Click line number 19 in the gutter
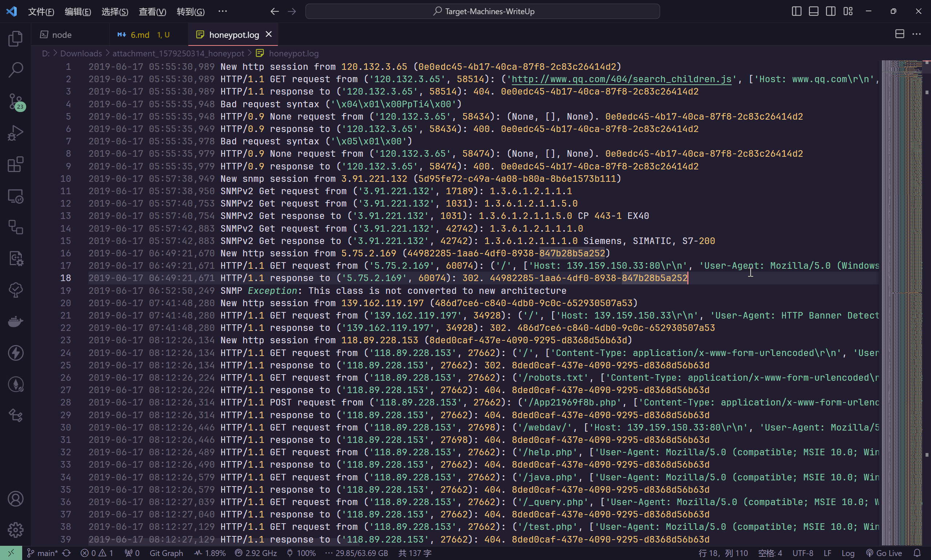The height and width of the screenshot is (560, 931). 66,291
